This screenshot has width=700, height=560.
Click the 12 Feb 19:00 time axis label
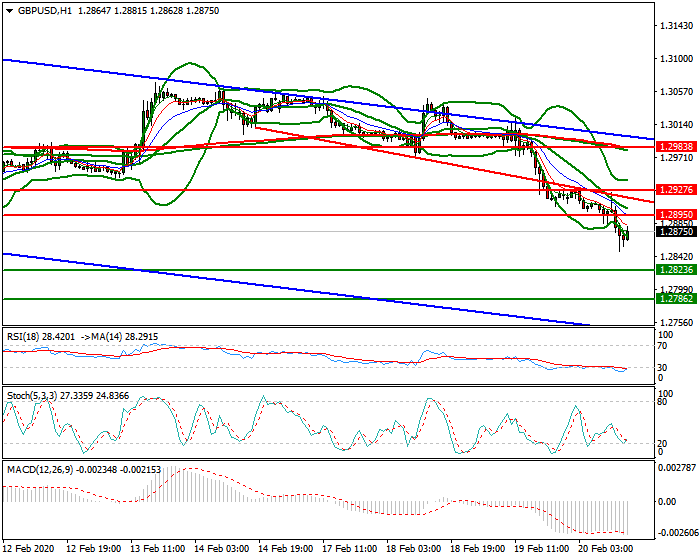93,548
